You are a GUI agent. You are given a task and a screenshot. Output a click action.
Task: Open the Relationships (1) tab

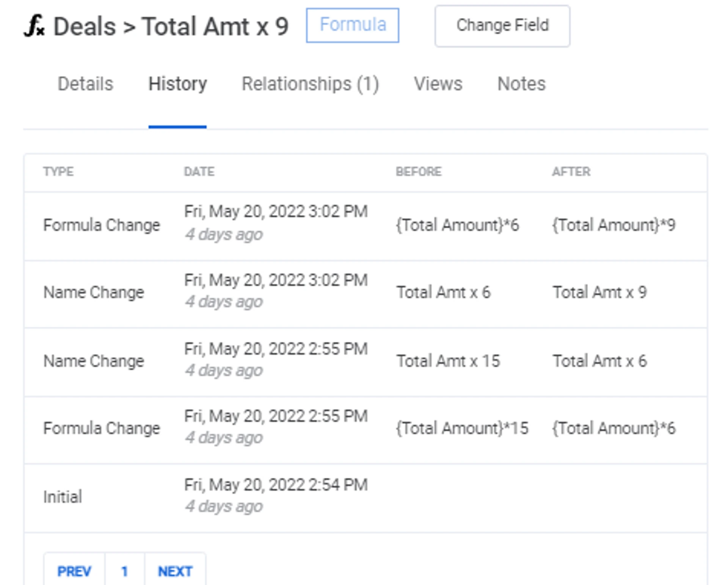(x=310, y=84)
